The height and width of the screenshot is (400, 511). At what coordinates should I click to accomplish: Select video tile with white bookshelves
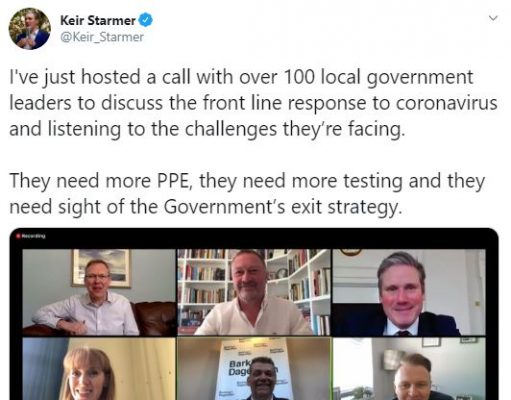coord(254,292)
